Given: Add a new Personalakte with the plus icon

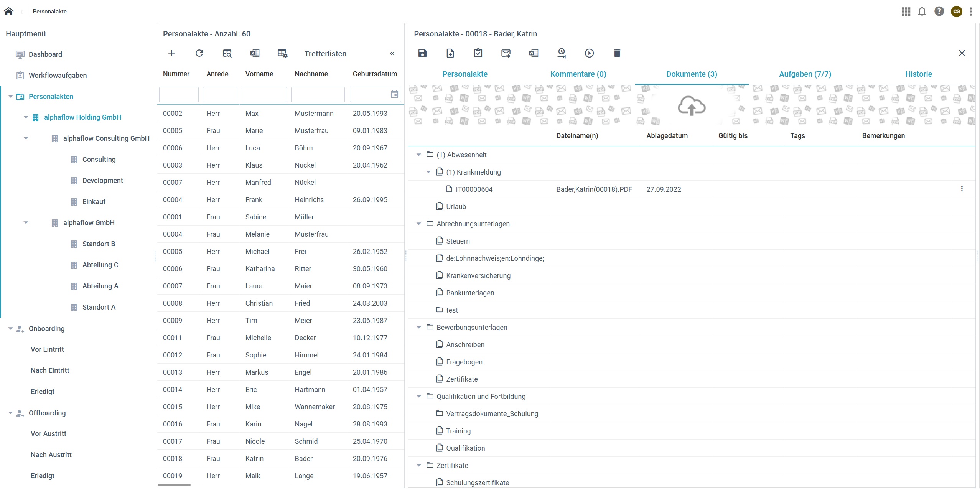Looking at the screenshot, I should 171,53.
